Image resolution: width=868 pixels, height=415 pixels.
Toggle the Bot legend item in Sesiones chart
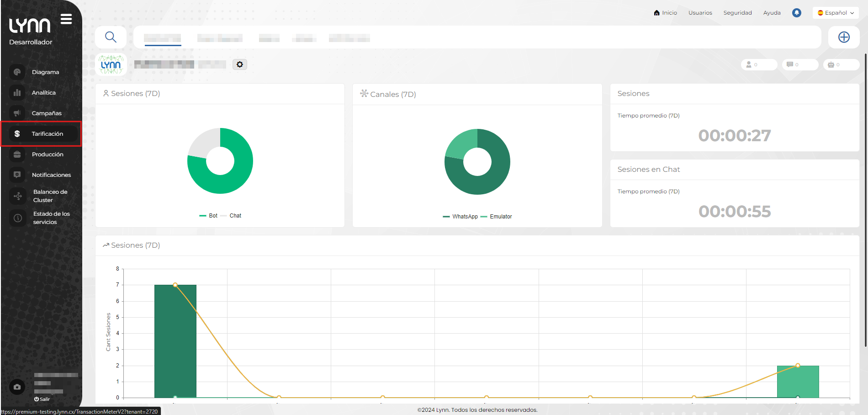[x=209, y=216]
